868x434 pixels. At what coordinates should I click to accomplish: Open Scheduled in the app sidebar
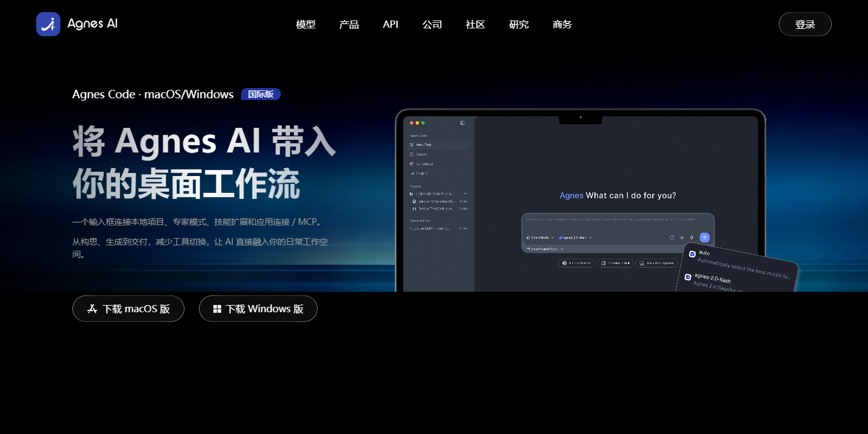[x=438, y=164]
